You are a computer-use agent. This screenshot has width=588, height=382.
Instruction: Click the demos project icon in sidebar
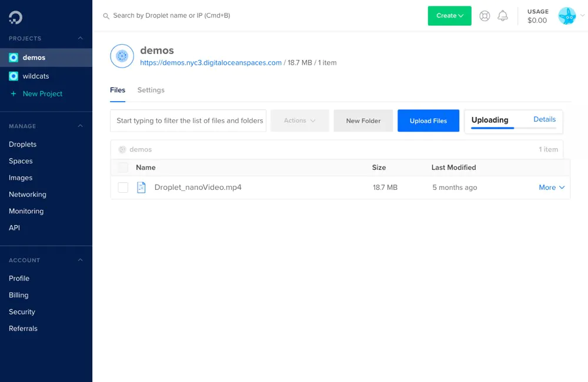tap(14, 58)
